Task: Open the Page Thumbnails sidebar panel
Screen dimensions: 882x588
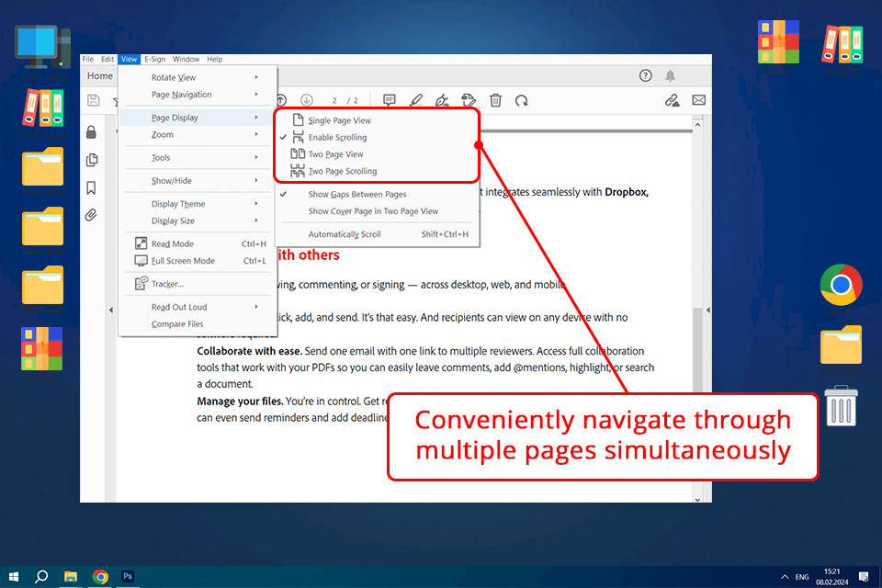Action: pyautogui.click(x=92, y=161)
